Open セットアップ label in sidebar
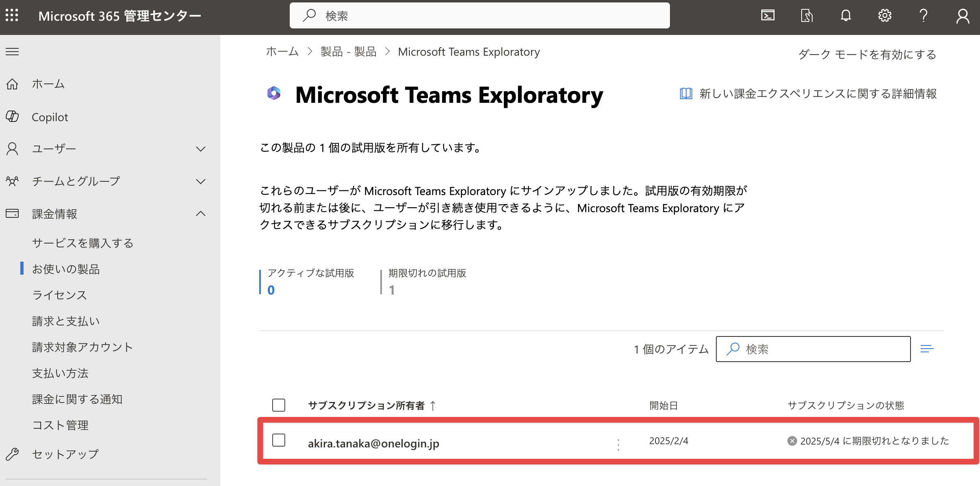980x486 pixels. (x=65, y=454)
